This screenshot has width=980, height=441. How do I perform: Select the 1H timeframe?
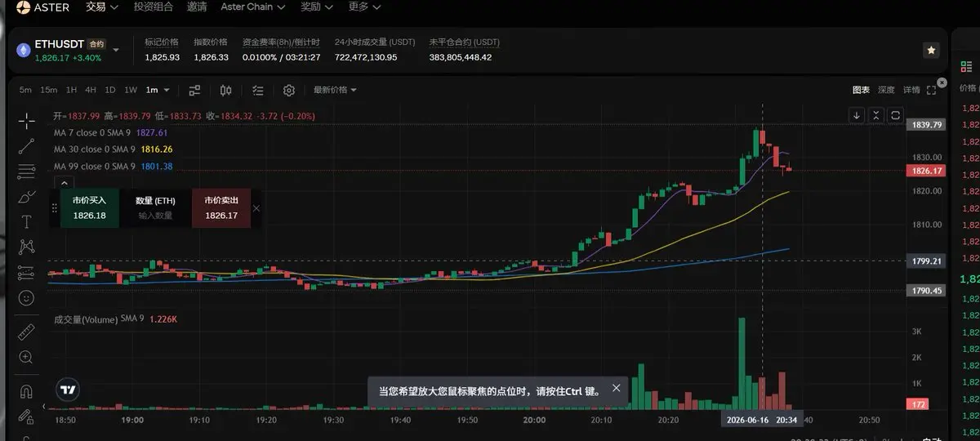(x=71, y=90)
